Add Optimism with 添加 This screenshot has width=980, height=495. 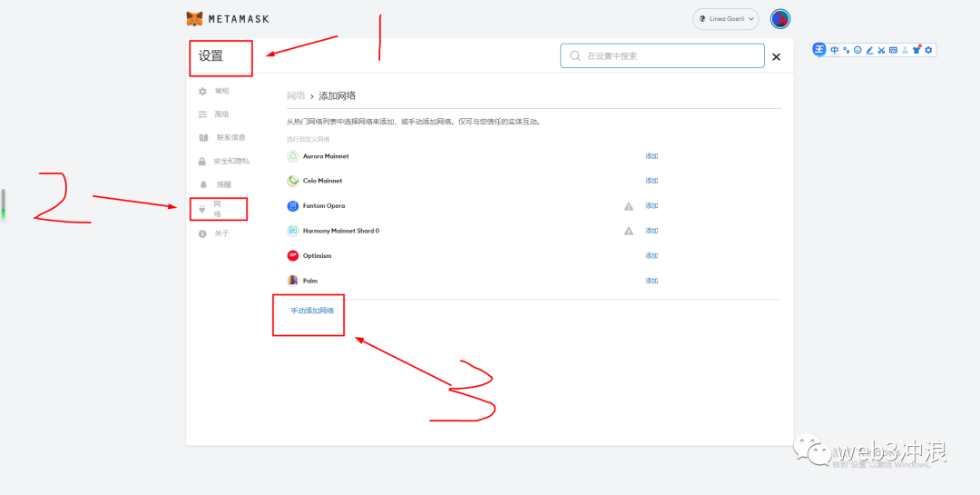652,256
